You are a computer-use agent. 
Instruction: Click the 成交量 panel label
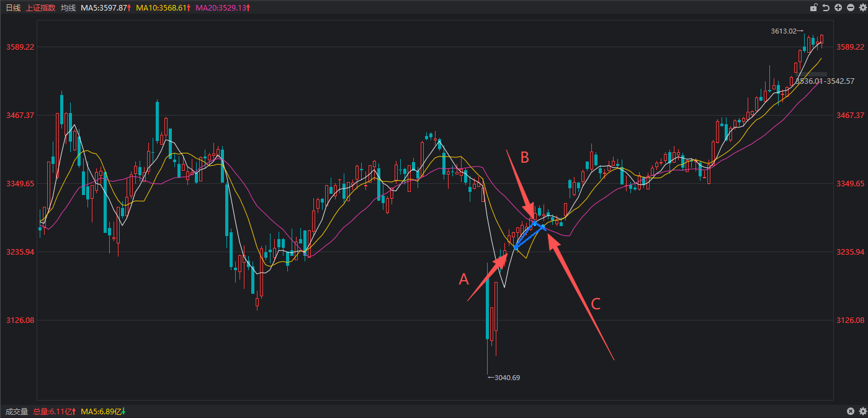tap(17, 412)
